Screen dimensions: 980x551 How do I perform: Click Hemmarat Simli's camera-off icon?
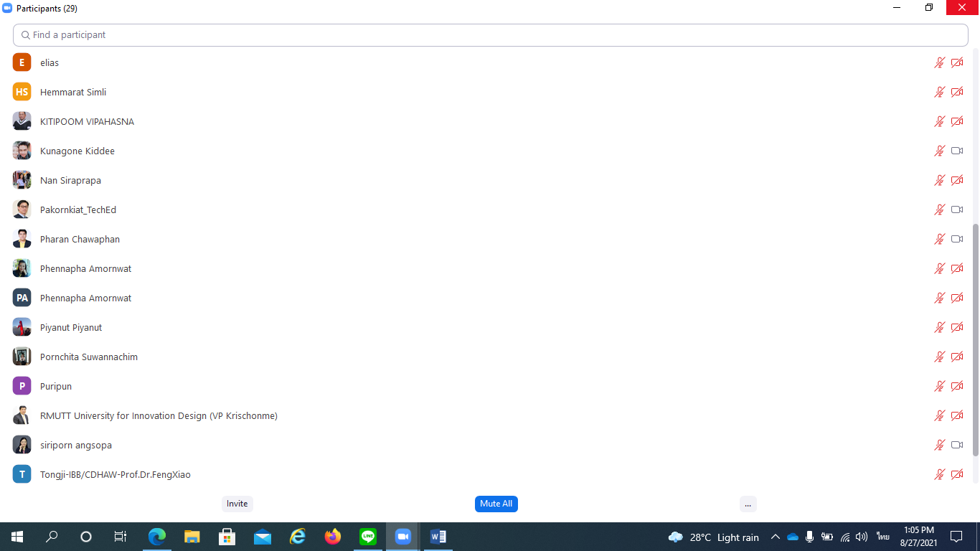[x=957, y=92]
